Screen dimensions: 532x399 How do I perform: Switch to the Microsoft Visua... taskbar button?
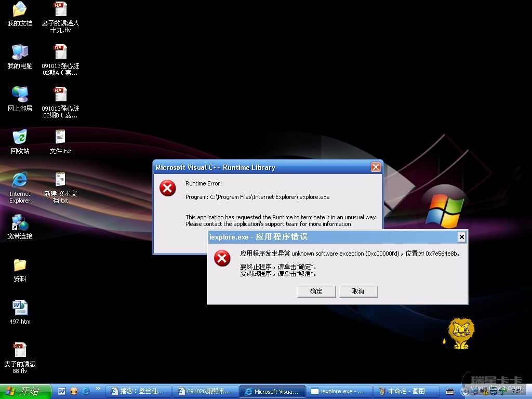(x=272, y=391)
